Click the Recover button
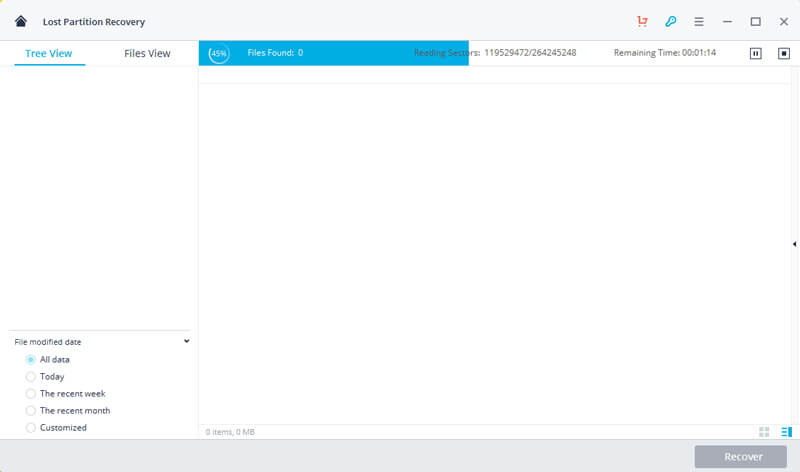 point(740,457)
